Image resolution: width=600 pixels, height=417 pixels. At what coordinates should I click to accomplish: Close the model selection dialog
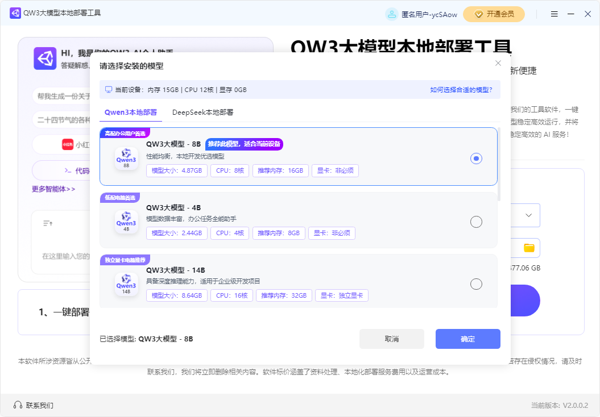[499, 64]
